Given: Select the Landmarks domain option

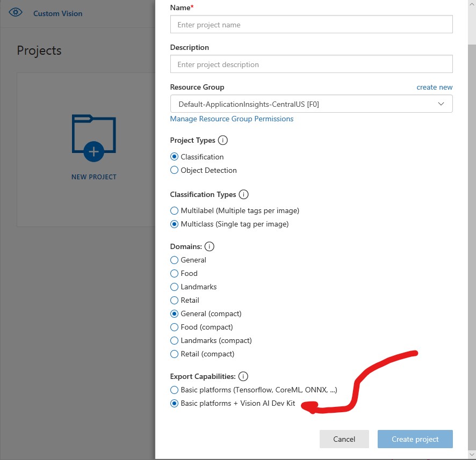Looking at the screenshot, I should (x=174, y=287).
